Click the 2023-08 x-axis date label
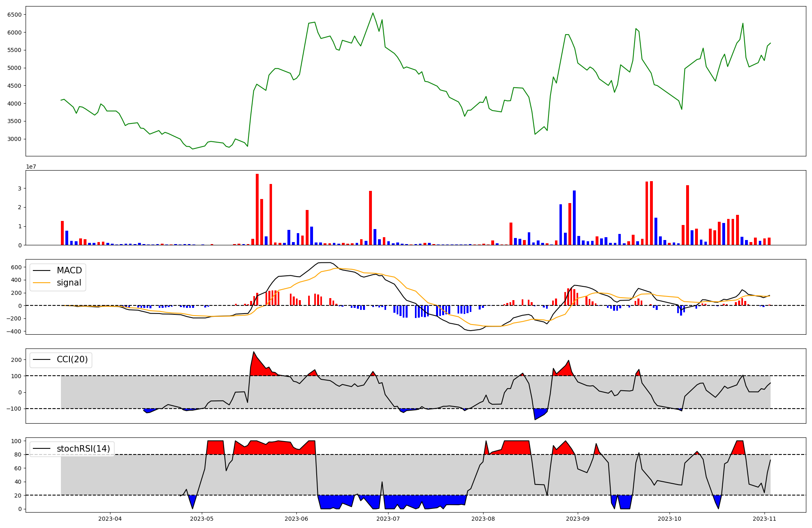 click(484, 519)
